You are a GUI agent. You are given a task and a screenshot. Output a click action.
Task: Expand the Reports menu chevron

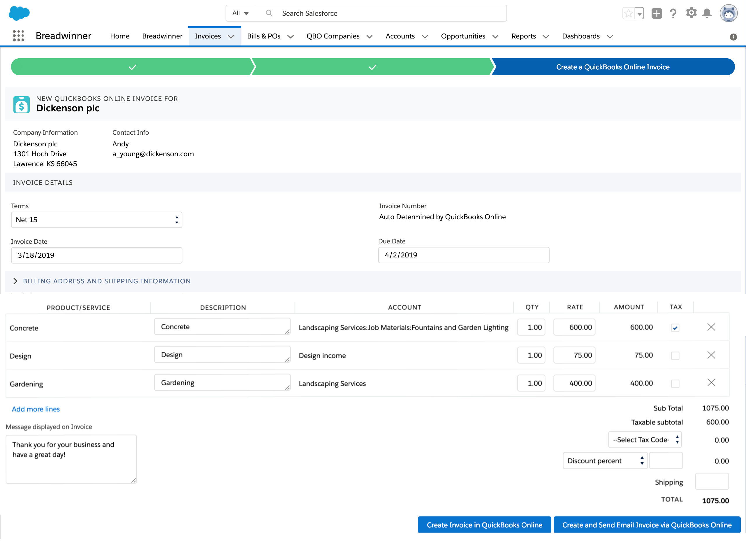[546, 36]
